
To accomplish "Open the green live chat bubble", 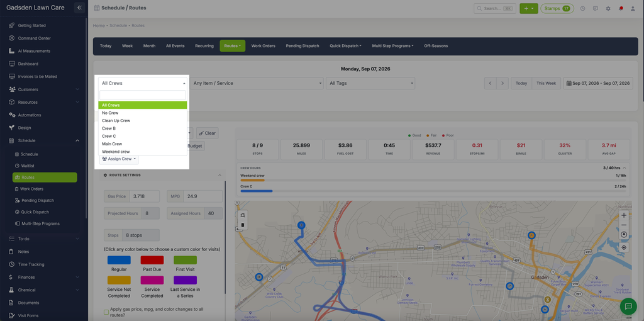I will coord(628,306).
